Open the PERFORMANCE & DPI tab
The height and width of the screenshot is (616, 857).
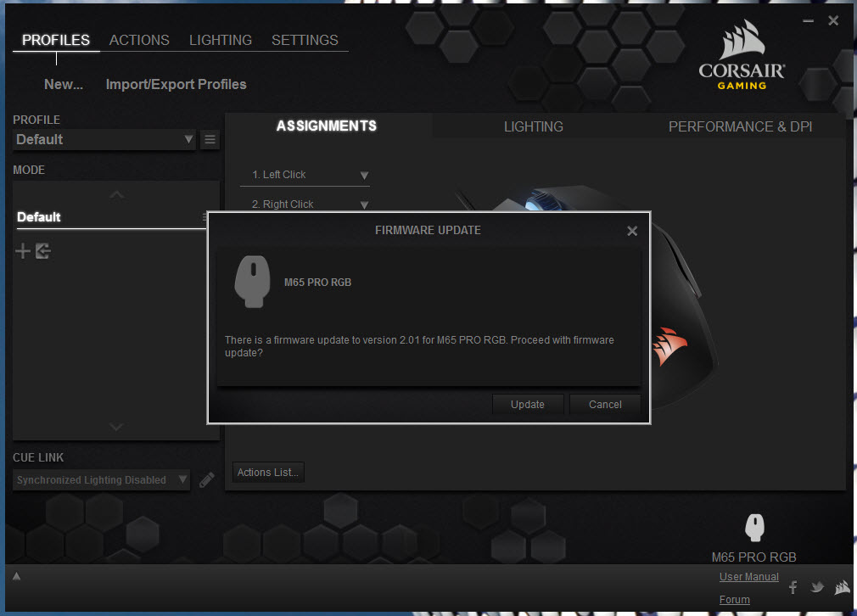pyautogui.click(x=740, y=126)
